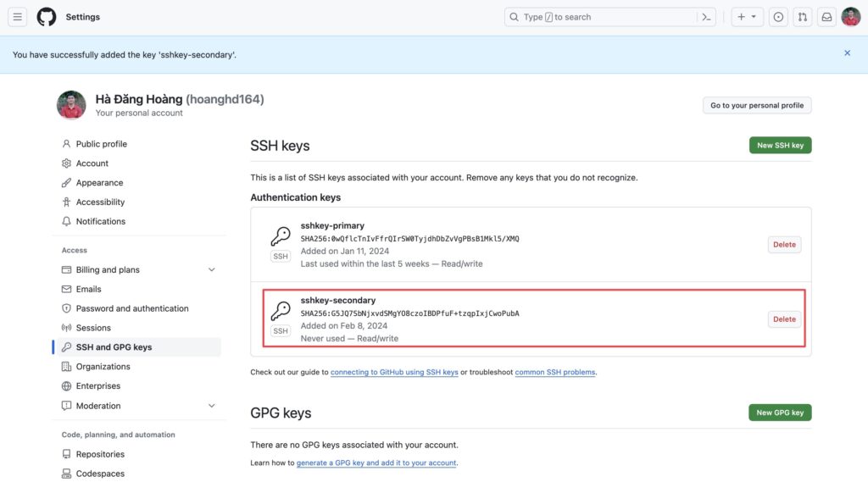Click the Password shield icon
The height and width of the screenshot is (482, 868).
point(66,308)
